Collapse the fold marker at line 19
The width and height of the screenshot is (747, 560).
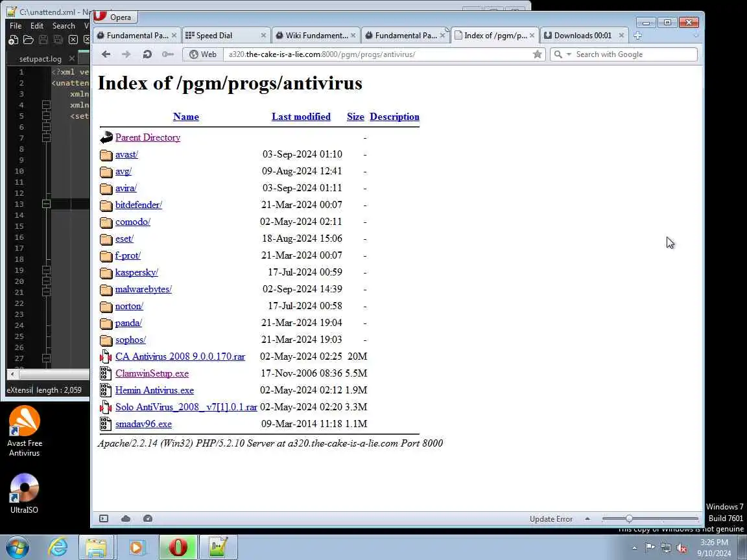46,270
